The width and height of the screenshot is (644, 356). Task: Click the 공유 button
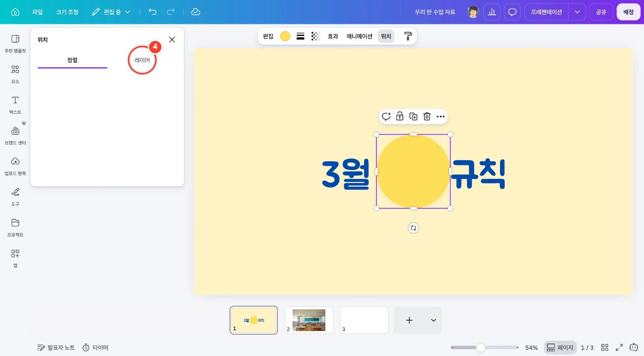coord(601,12)
